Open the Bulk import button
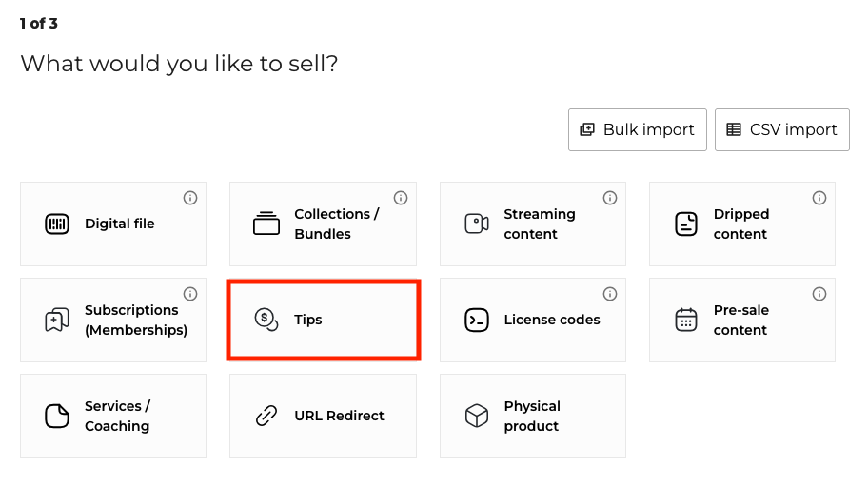The image size is (868, 486). [x=637, y=129]
